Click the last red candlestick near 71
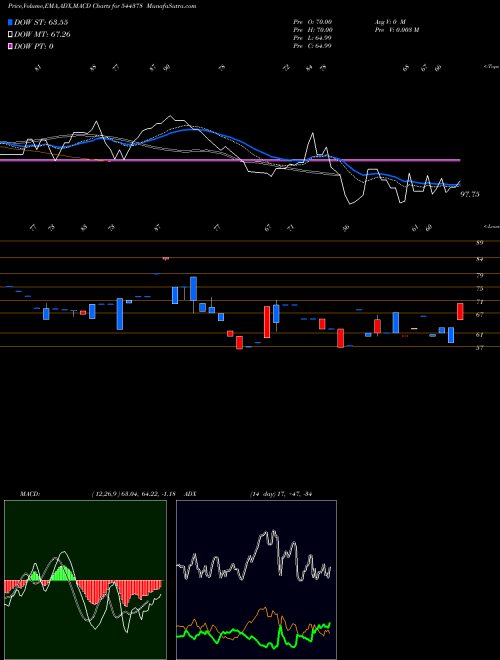 click(x=460, y=311)
